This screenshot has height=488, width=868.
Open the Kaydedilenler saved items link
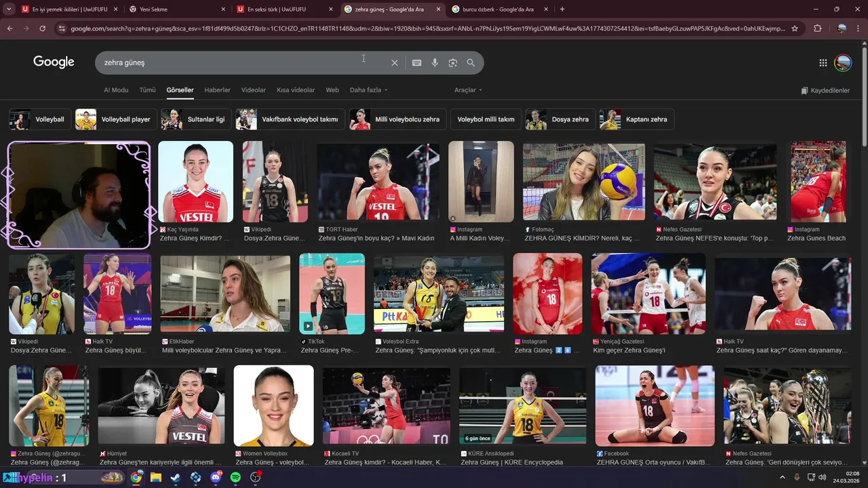[x=825, y=90]
